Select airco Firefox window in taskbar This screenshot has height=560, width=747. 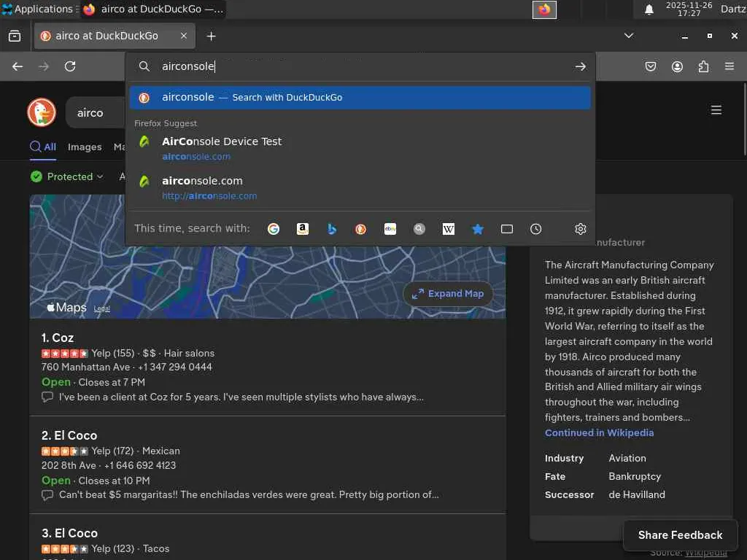153,9
